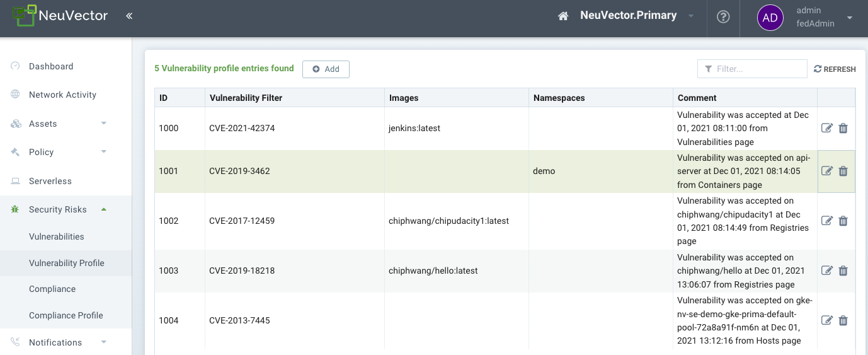Image resolution: width=868 pixels, height=355 pixels.
Task: Delete entry 1001 CVE-2019-3462
Action: 843,171
